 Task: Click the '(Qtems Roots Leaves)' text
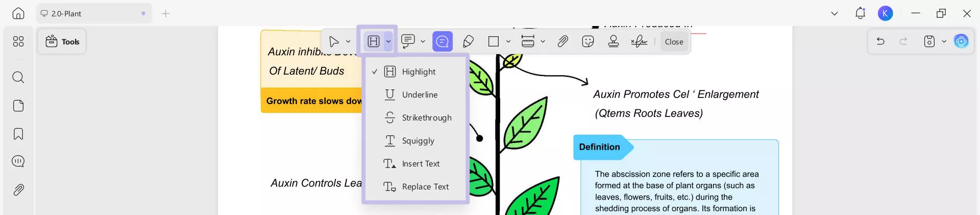649,113
